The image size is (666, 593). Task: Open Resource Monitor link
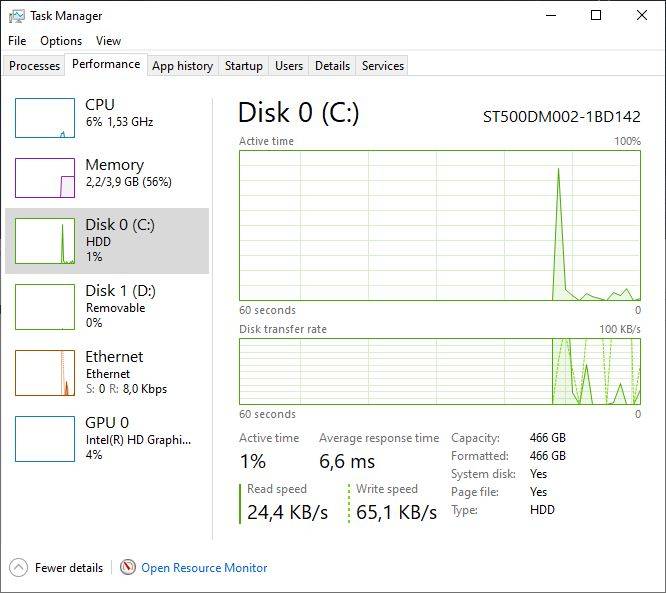[x=204, y=567]
